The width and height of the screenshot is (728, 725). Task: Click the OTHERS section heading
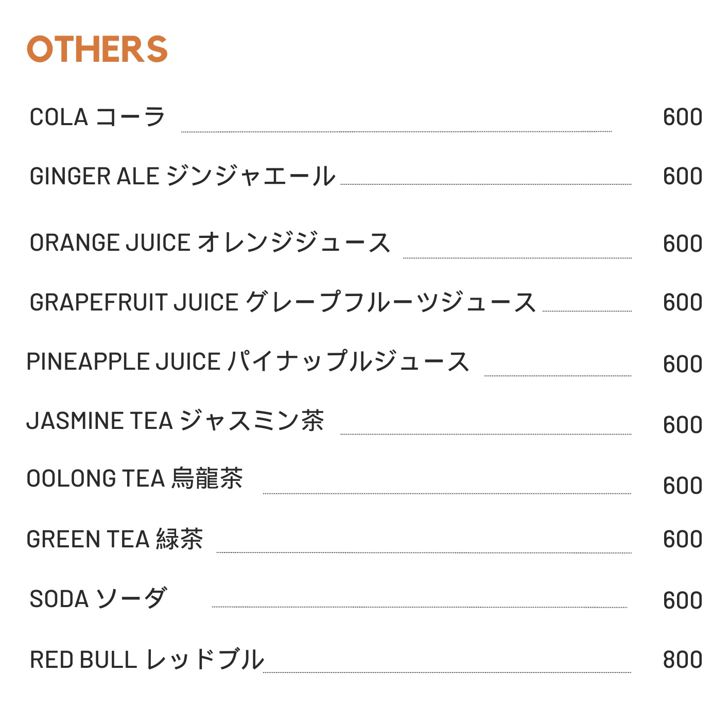point(97,49)
